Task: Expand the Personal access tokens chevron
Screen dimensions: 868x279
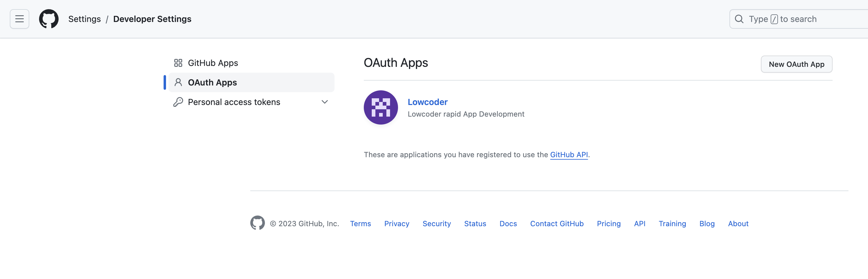Action: [x=324, y=102]
